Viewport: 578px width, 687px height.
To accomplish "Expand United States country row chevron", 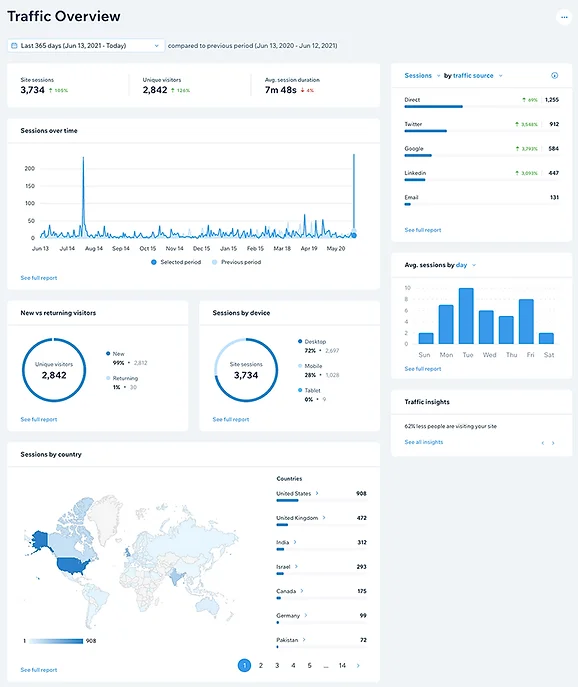I will [x=317, y=493].
